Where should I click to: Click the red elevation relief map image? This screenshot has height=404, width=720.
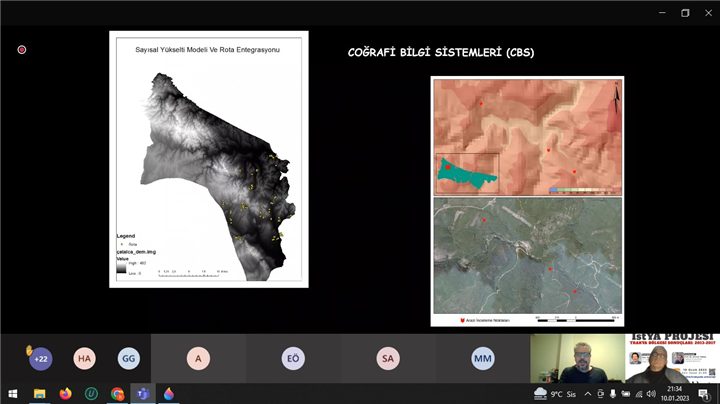tap(528, 137)
